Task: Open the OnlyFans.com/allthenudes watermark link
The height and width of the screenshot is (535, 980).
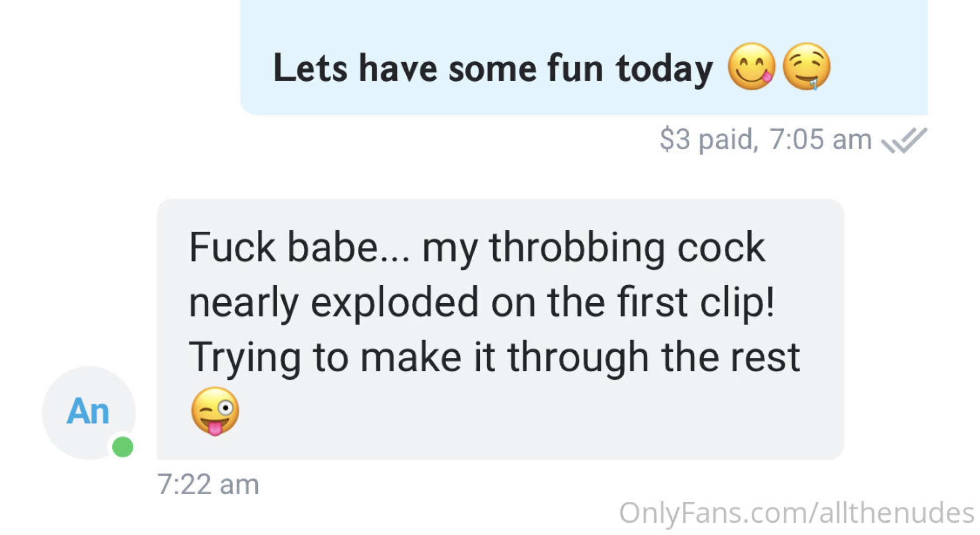Action: click(x=796, y=513)
